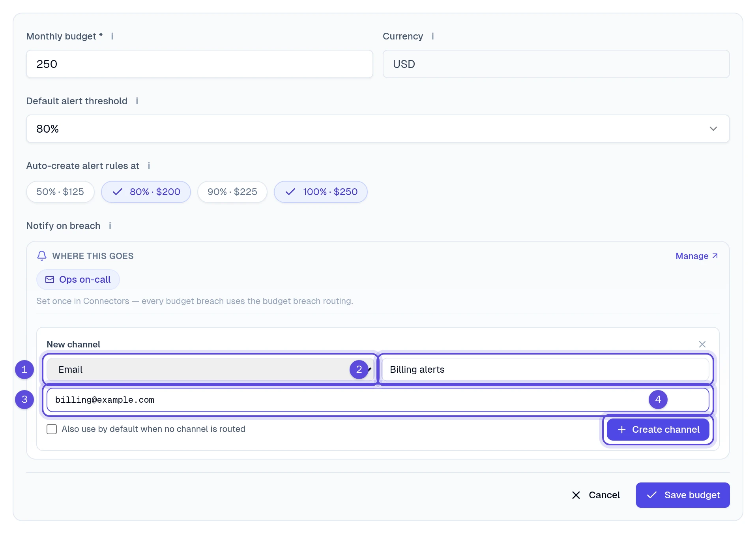The width and height of the screenshot is (756, 533).
Task: Click the Billing alerts name field
Action: click(x=546, y=370)
